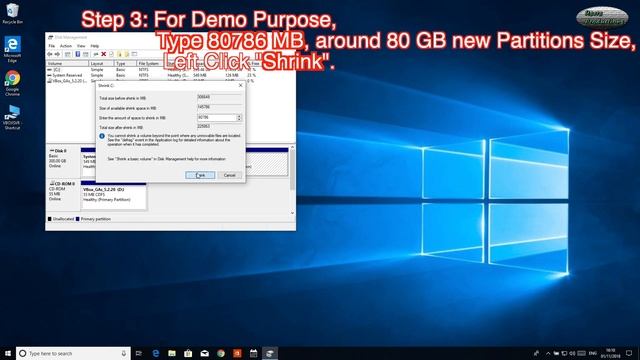Viewport: 640px width, 360px height.
Task: Click the taskbar search box
Action: pos(73,353)
